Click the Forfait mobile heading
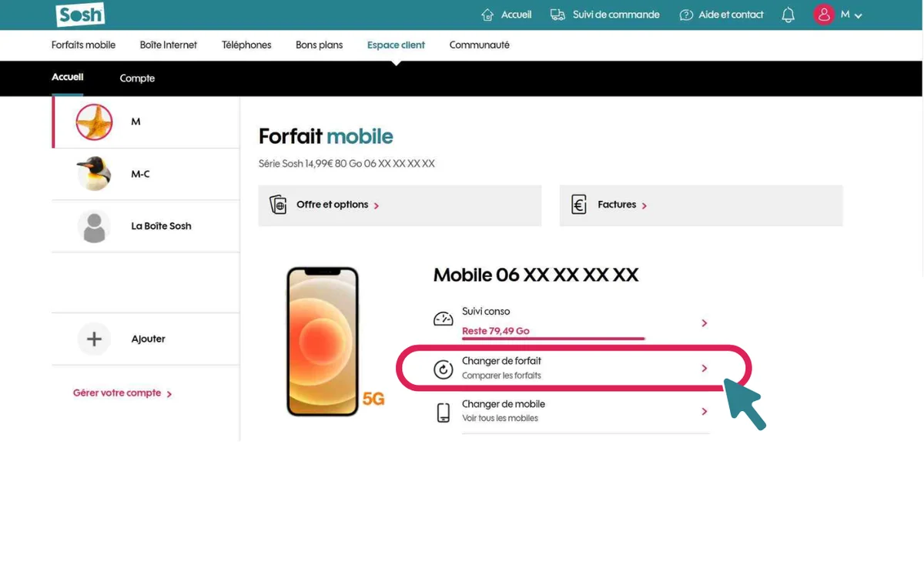The height and width of the screenshot is (568, 924). 326,136
